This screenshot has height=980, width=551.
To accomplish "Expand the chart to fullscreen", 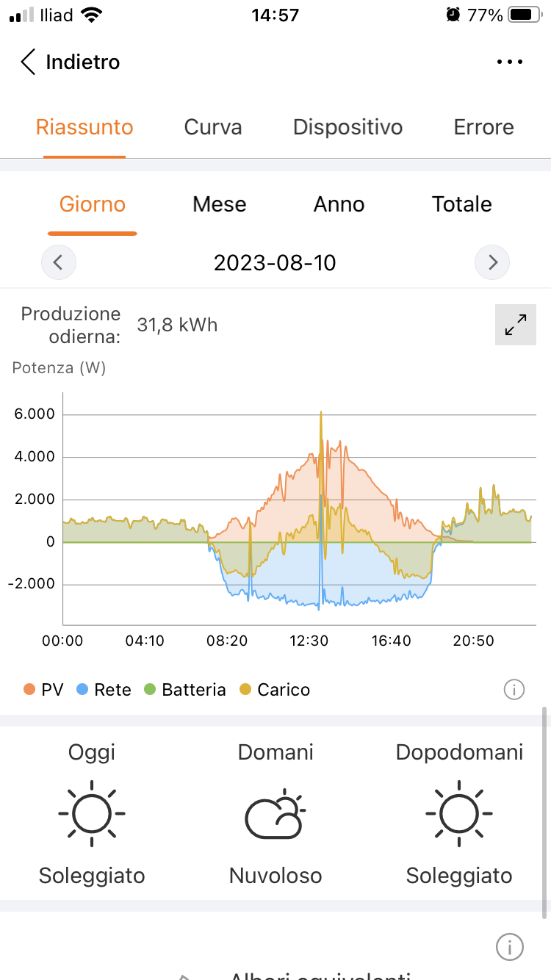I will [516, 325].
